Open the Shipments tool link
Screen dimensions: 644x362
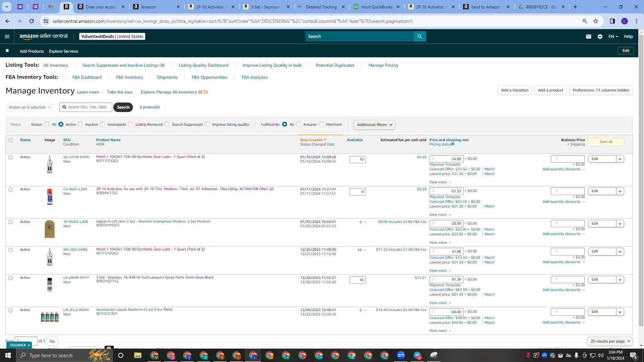click(x=167, y=77)
